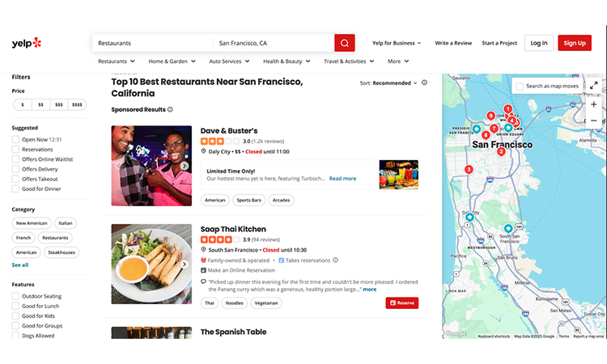Zoom out on the map
The height and width of the screenshot is (364, 607).
tap(593, 120)
